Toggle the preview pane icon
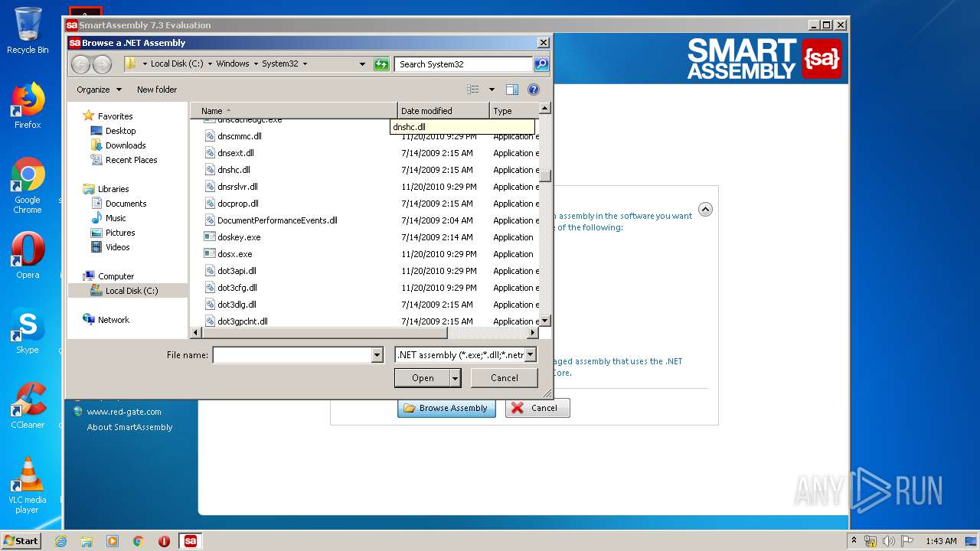This screenshot has height=551, width=980. (x=512, y=90)
